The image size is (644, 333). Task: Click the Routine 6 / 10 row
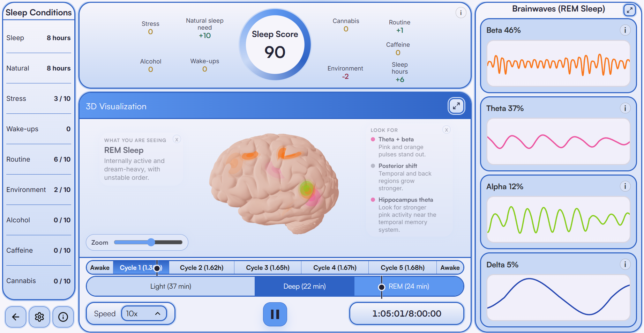click(x=38, y=159)
